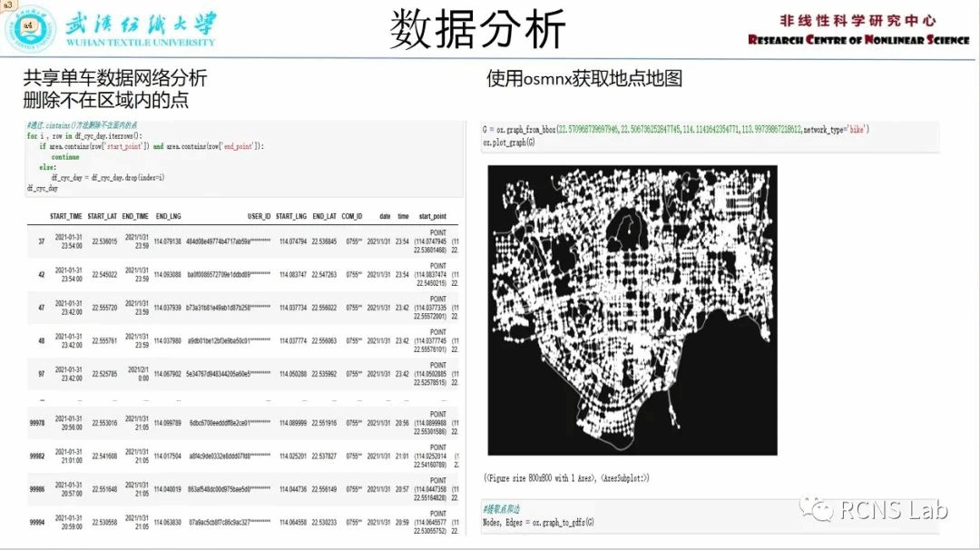
Task: Click the Wuhan Textile University calligraphy wordmark
Action: click(140, 24)
